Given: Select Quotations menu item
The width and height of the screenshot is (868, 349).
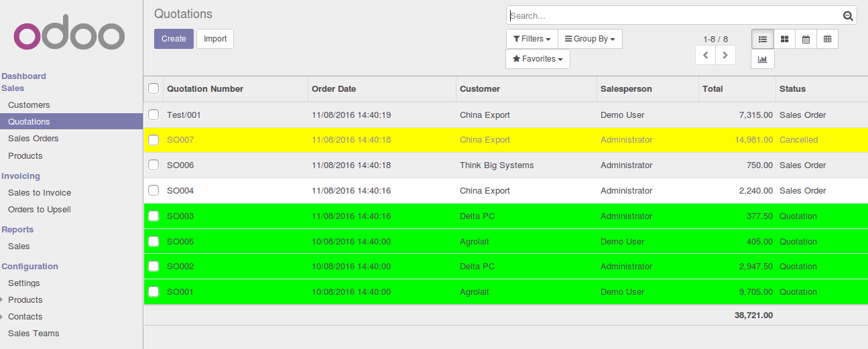Looking at the screenshot, I should coord(71,121).
